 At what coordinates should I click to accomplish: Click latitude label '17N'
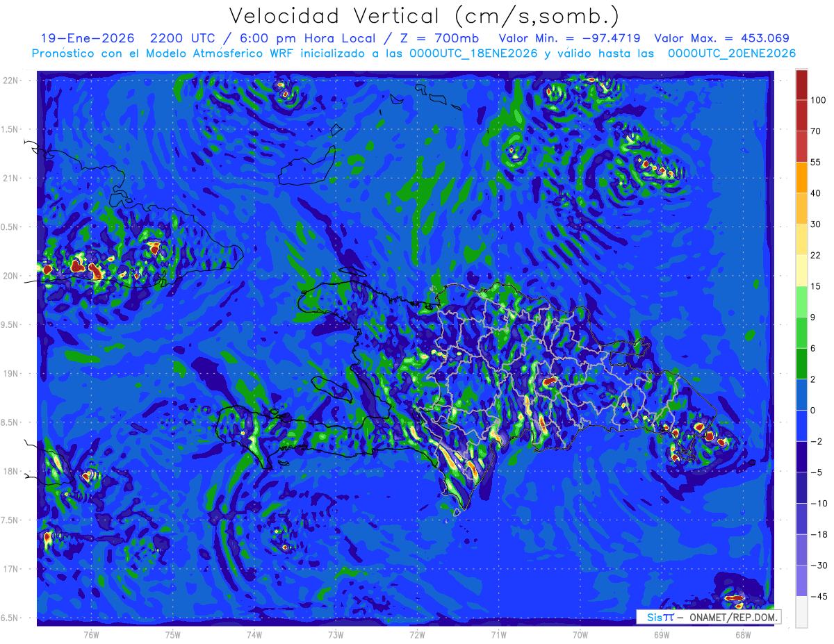[10, 569]
